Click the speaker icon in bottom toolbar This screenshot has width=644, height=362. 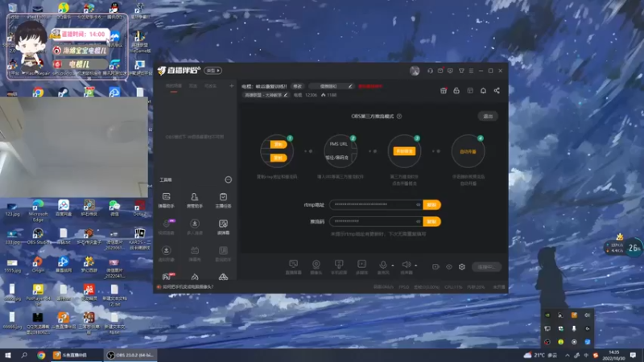[x=406, y=265]
